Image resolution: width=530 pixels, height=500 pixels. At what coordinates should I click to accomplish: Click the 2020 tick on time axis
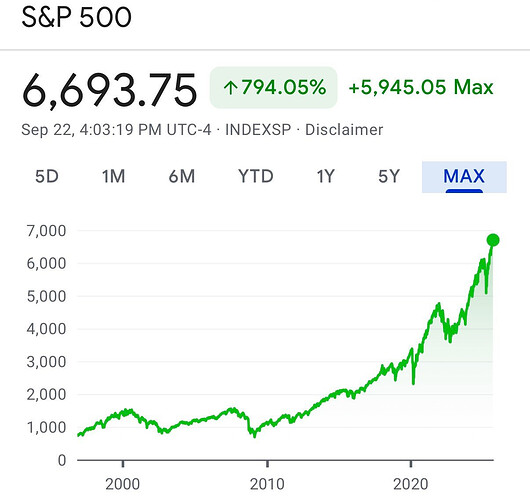tap(411, 484)
